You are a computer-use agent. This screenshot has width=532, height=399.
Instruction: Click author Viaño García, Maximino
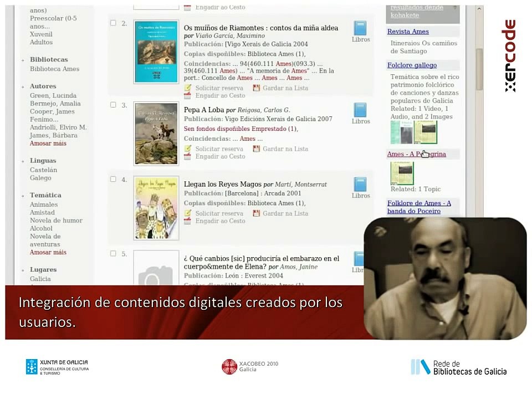[x=229, y=36]
